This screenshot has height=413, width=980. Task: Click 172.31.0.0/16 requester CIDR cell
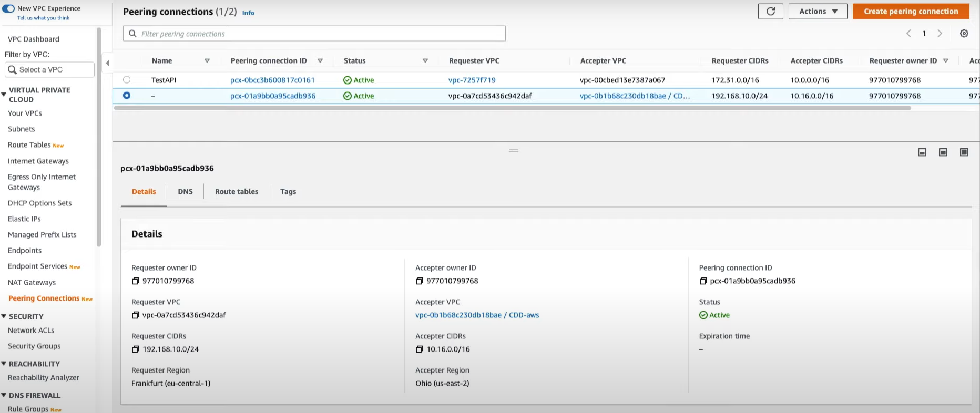point(736,80)
